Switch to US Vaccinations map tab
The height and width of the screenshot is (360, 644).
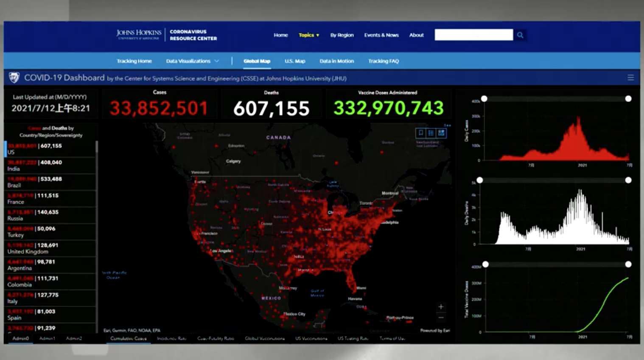pos(311,338)
